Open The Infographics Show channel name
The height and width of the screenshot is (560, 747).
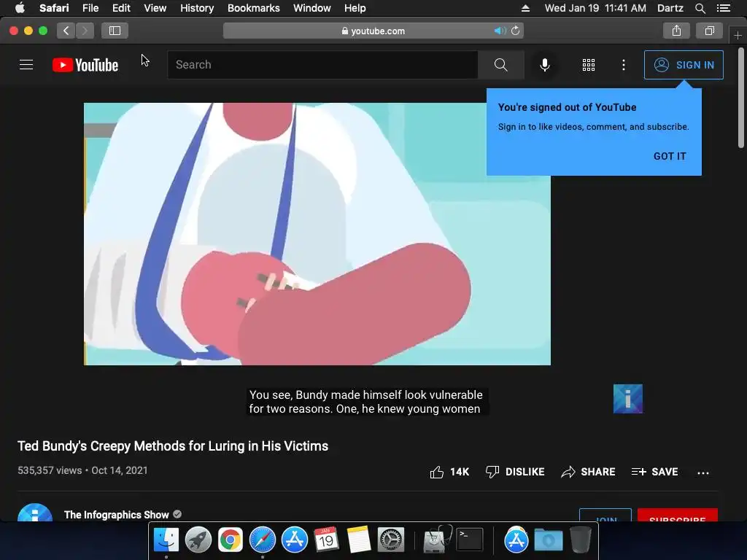pyautogui.click(x=116, y=515)
